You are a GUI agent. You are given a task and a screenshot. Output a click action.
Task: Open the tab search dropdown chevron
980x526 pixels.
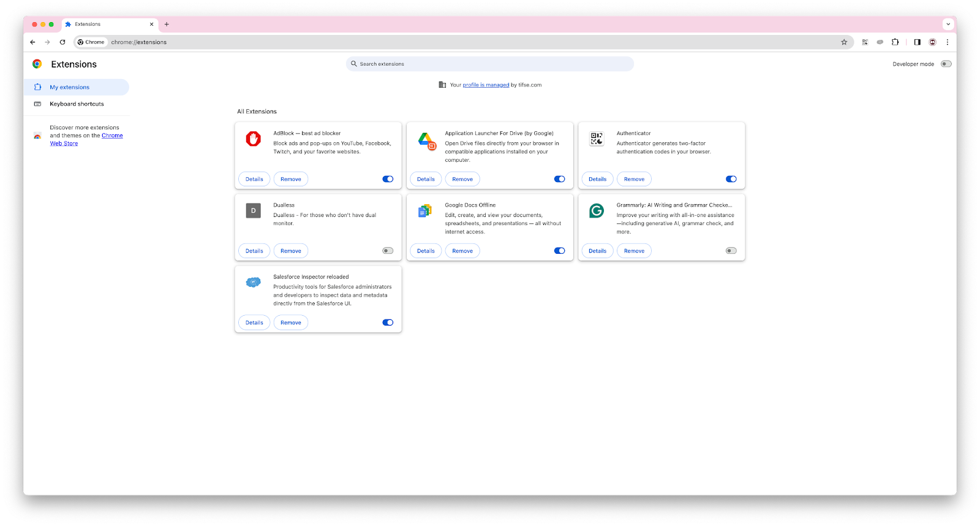point(948,25)
